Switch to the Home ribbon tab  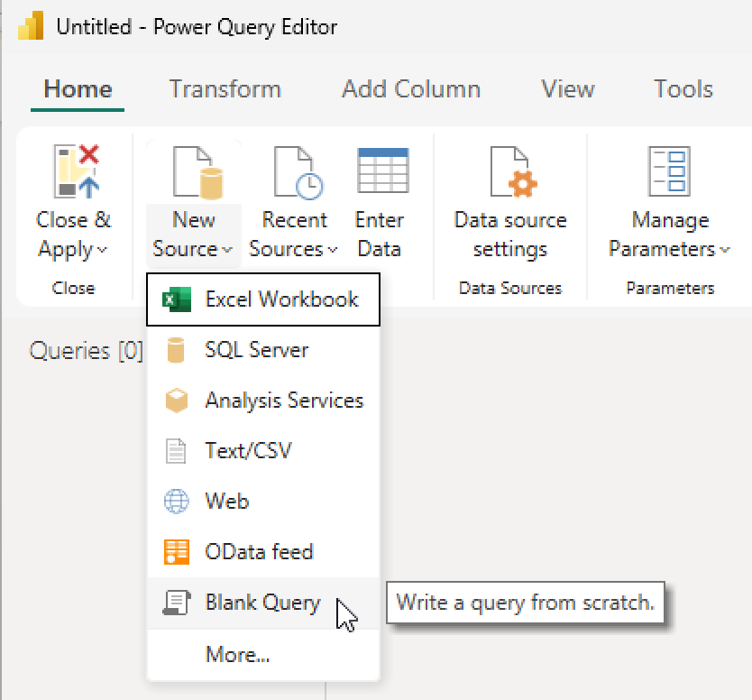[x=78, y=89]
